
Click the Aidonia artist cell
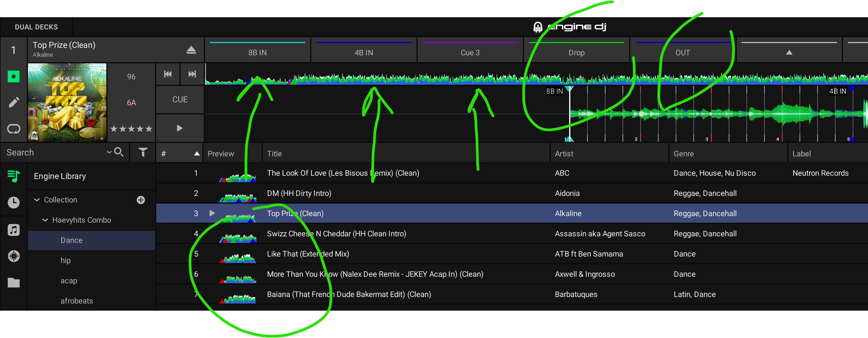567,193
